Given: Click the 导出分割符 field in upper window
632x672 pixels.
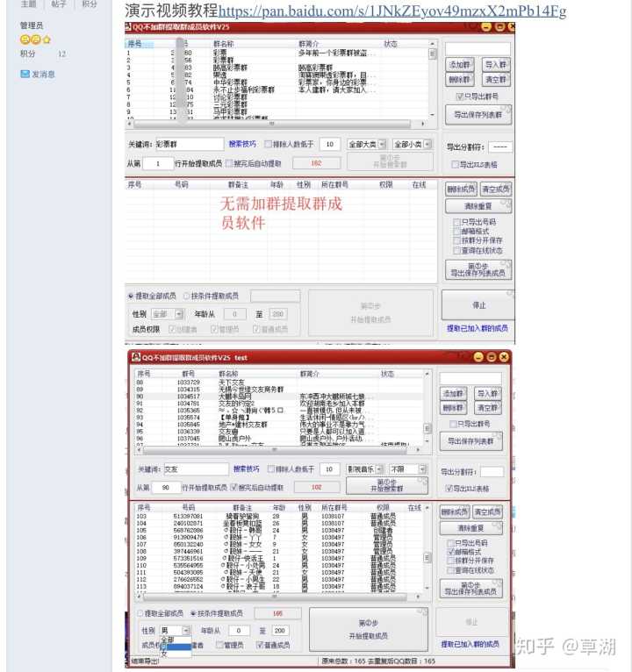Looking at the screenshot, I should [x=500, y=147].
